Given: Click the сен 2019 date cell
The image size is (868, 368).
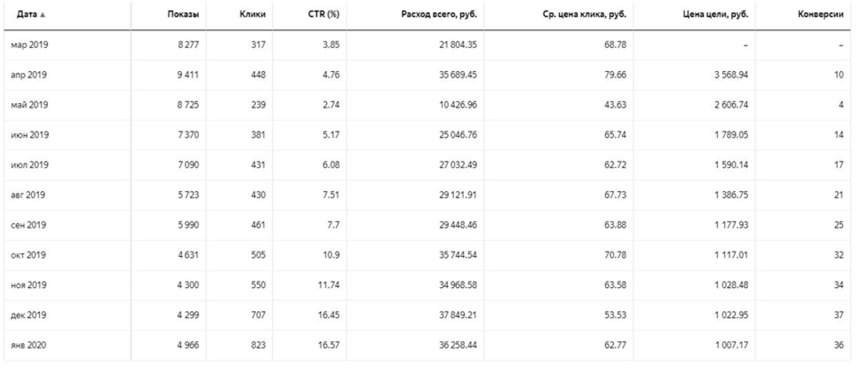Looking at the screenshot, I should tap(29, 225).
